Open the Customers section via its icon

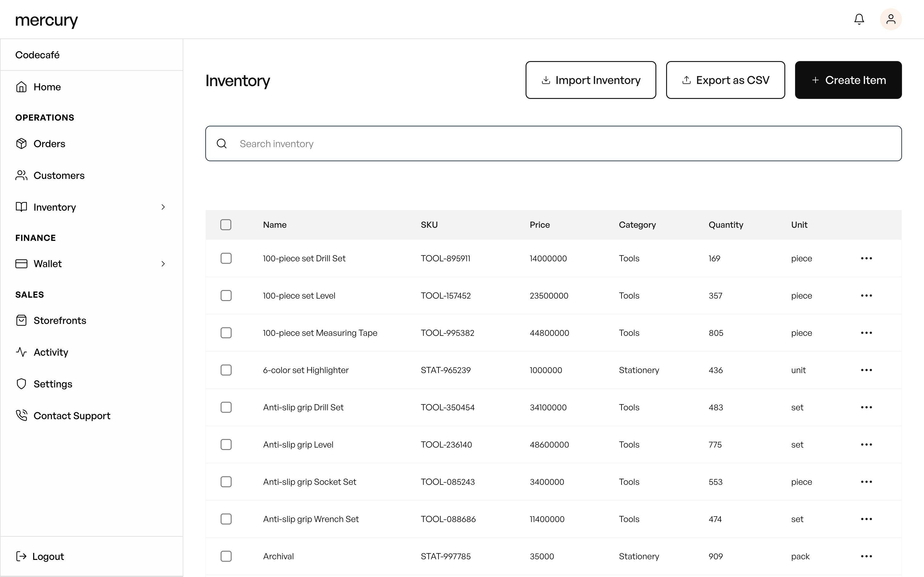(x=21, y=175)
